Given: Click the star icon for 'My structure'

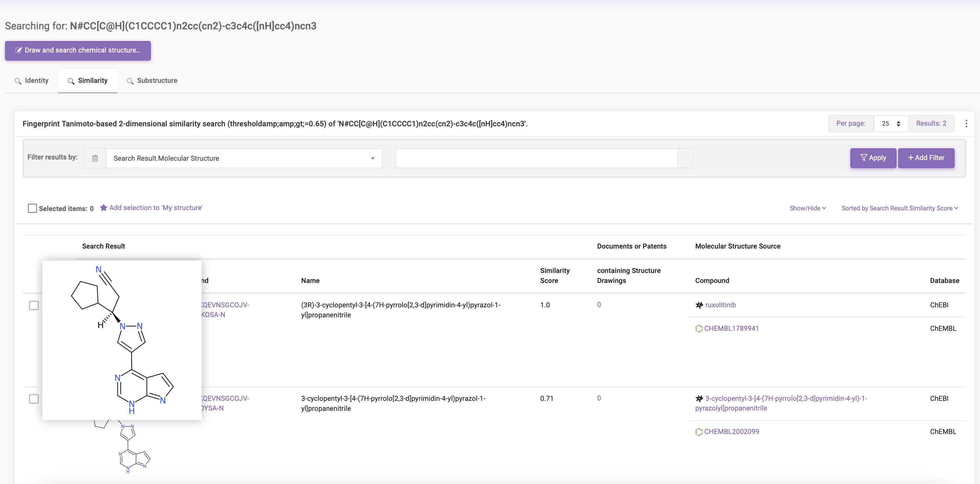Looking at the screenshot, I should pyautogui.click(x=103, y=208).
